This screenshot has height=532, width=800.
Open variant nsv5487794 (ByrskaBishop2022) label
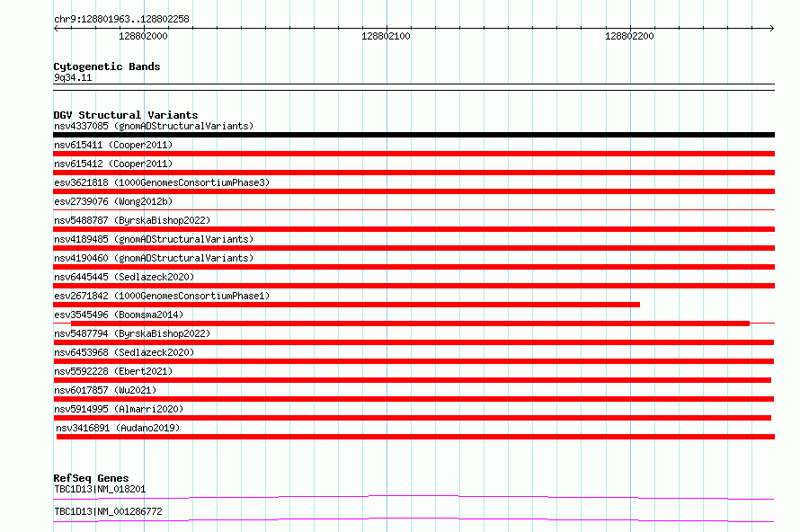(132, 333)
